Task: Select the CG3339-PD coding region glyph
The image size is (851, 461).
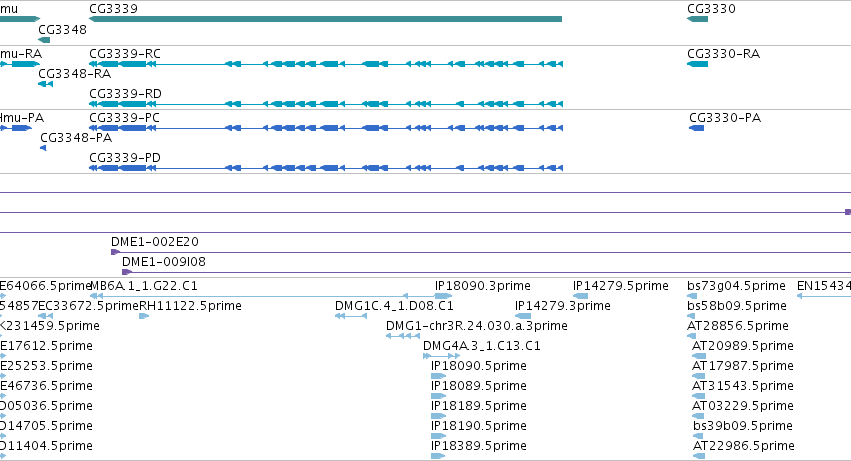Action: coord(326,168)
